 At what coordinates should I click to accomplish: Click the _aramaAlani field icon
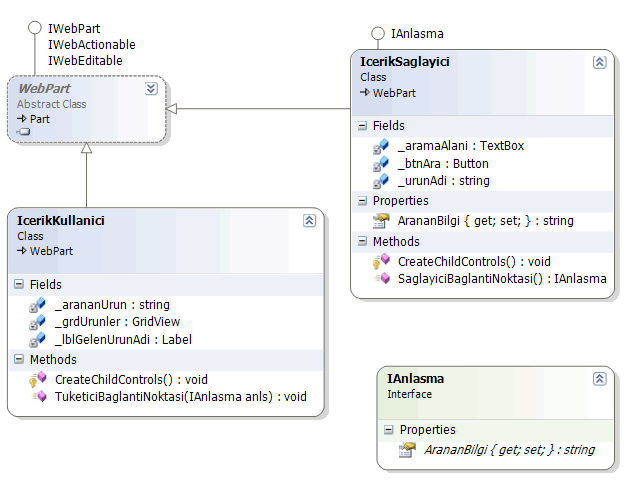[x=380, y=146]
